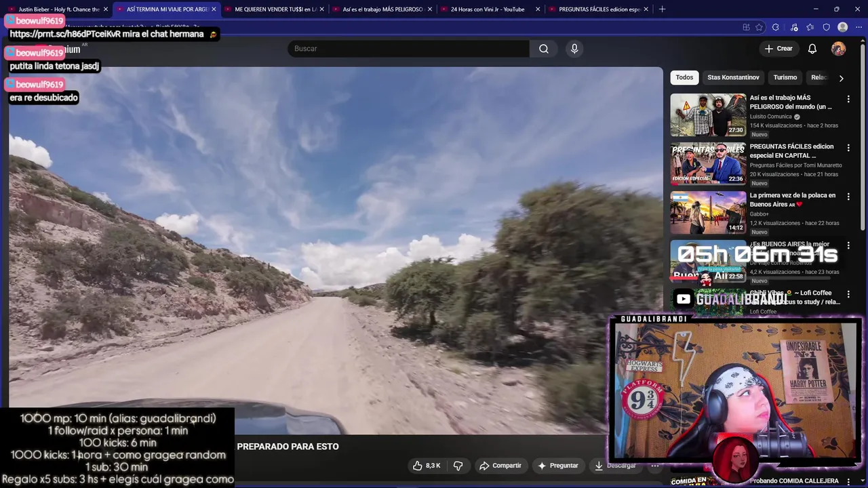The image size is (868, 488).
Task: Switch to 'ME QUIEREN VENDER TUSSI' browser tab
Action: click(x=273, y=9)
